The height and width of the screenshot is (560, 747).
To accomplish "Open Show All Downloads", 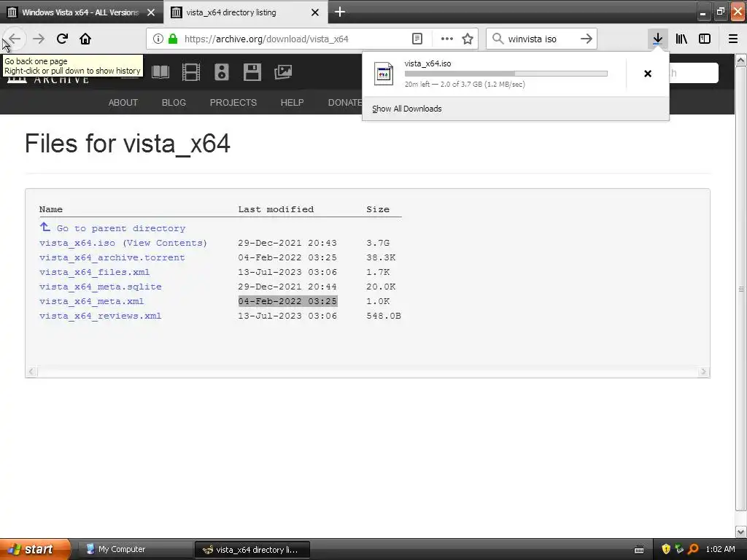I will 407,109.
